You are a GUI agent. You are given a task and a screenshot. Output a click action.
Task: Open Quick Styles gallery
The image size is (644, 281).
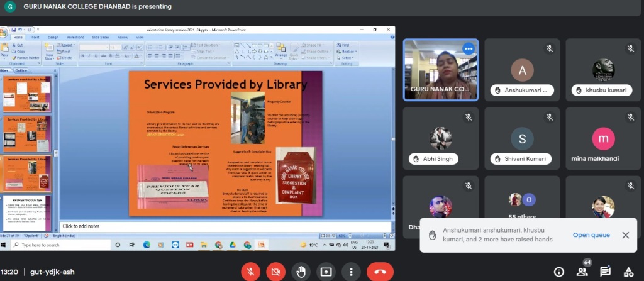(294, 52)
